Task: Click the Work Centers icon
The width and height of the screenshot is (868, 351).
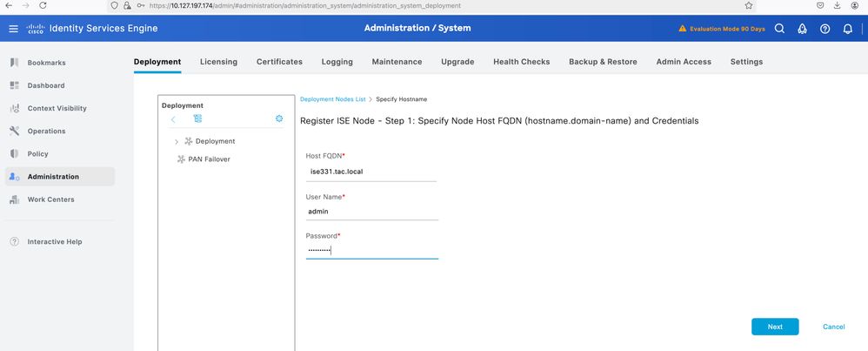Action: [15, 199]
